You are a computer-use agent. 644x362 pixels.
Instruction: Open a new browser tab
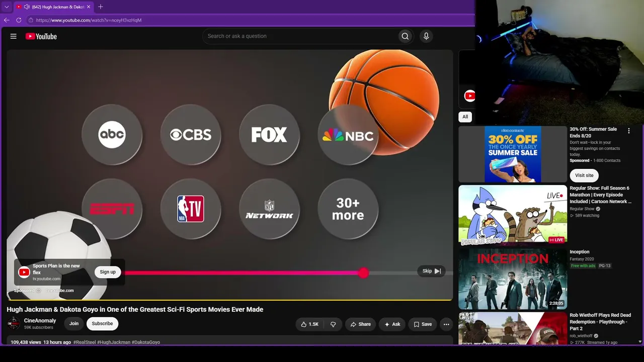(x=101, y=7)
